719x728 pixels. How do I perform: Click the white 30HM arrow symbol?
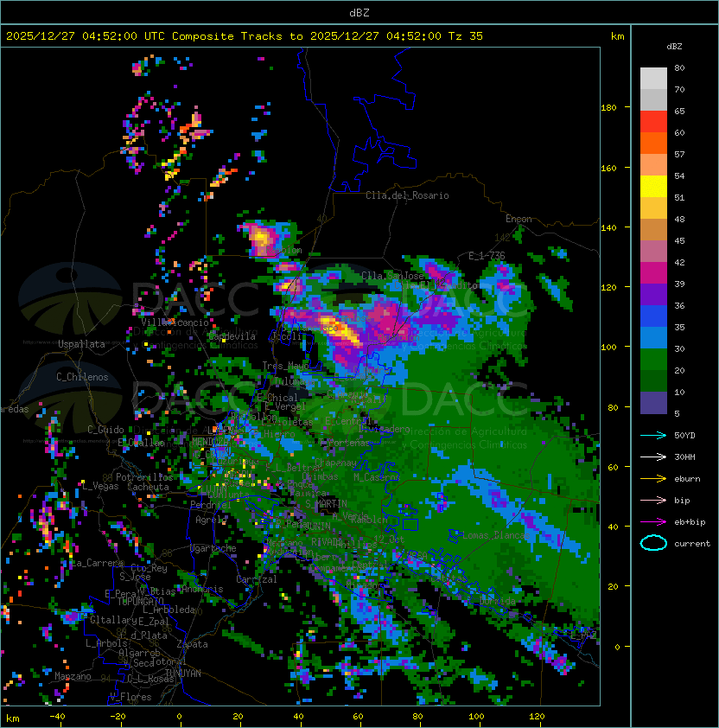point(653,457)
